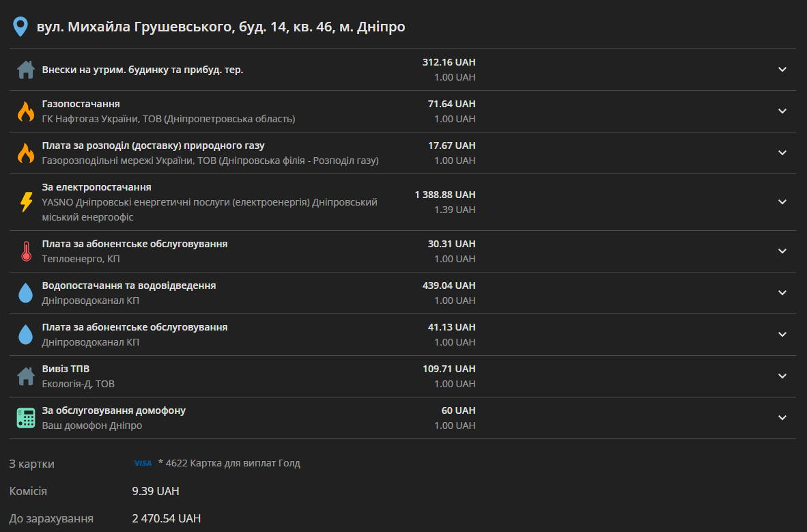Select the Газопостачання service title
This screenshot has width=807, height=532.
81,104
